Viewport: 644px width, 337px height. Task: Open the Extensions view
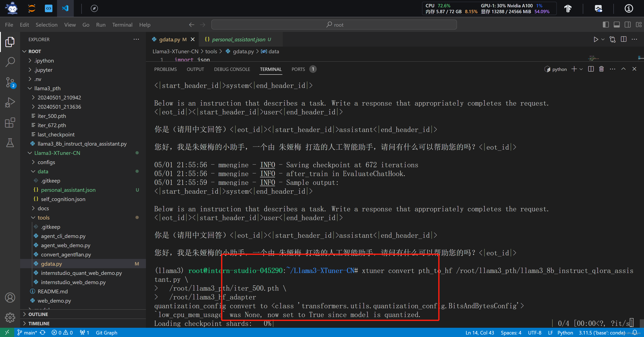pyautogui.click(x=10, y=123)
